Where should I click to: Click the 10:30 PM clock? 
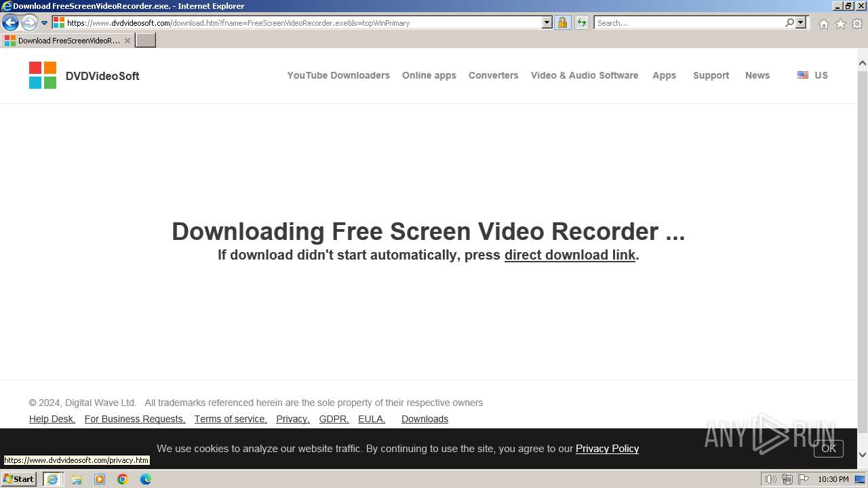click(833, 479)
